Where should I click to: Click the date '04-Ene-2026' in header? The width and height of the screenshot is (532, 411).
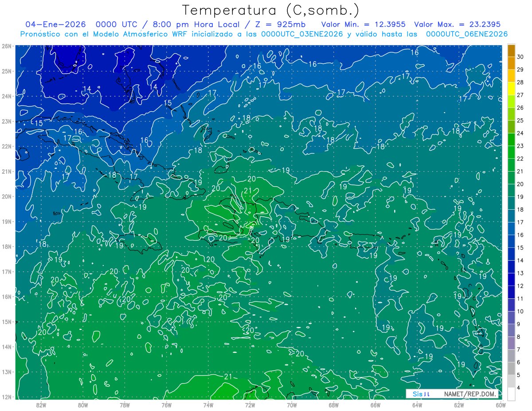(x=56, y=24)
